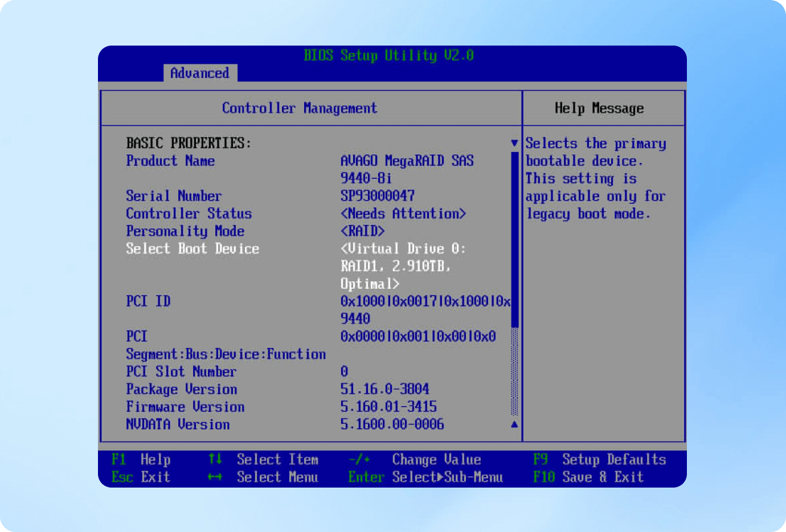The image size is (786, 532).
Task: Click the up-down arrows Select Item hint
Action: 263,460
